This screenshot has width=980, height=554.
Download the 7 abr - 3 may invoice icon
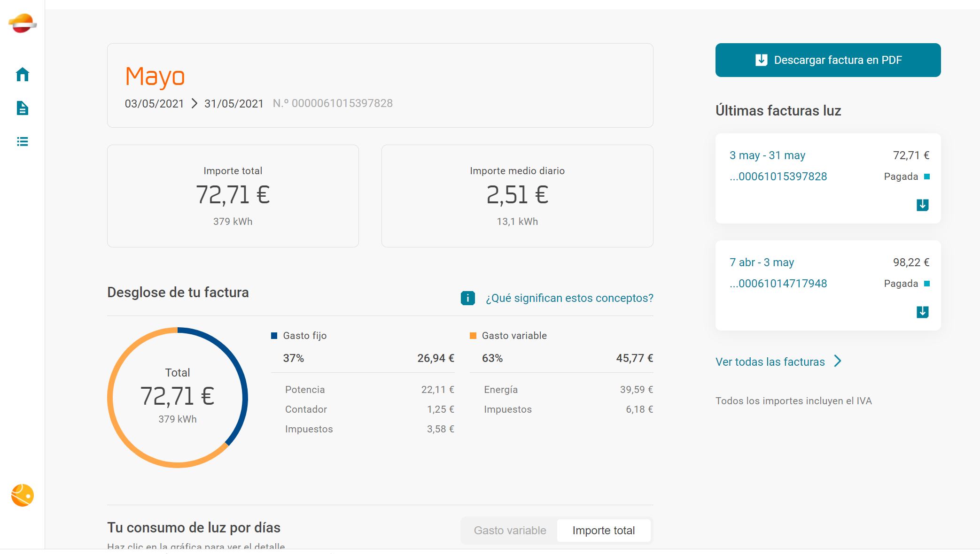922,312
